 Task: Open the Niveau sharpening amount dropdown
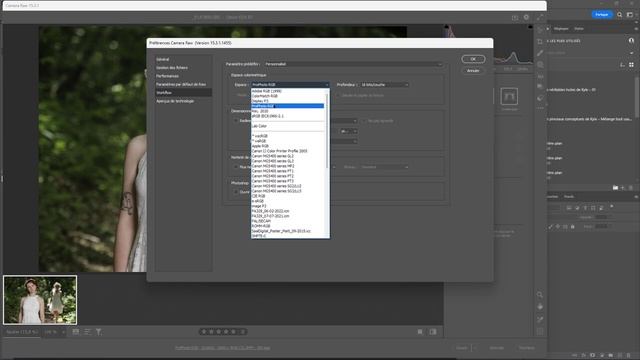384,167
